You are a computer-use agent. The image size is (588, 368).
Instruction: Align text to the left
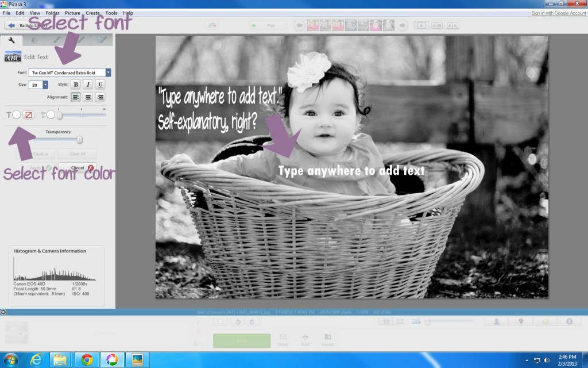(76, 97)
